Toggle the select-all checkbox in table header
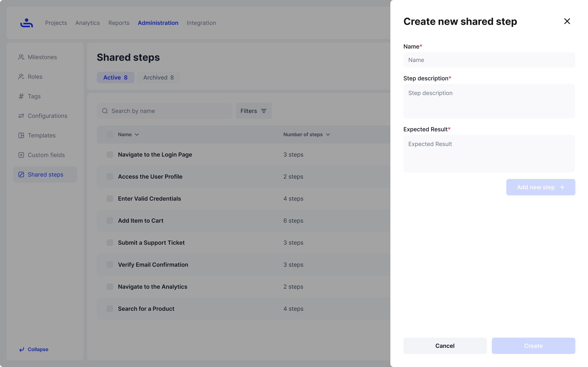Viewport: 588px width, 367px height. pyautogui.click(x=110, y=135)
